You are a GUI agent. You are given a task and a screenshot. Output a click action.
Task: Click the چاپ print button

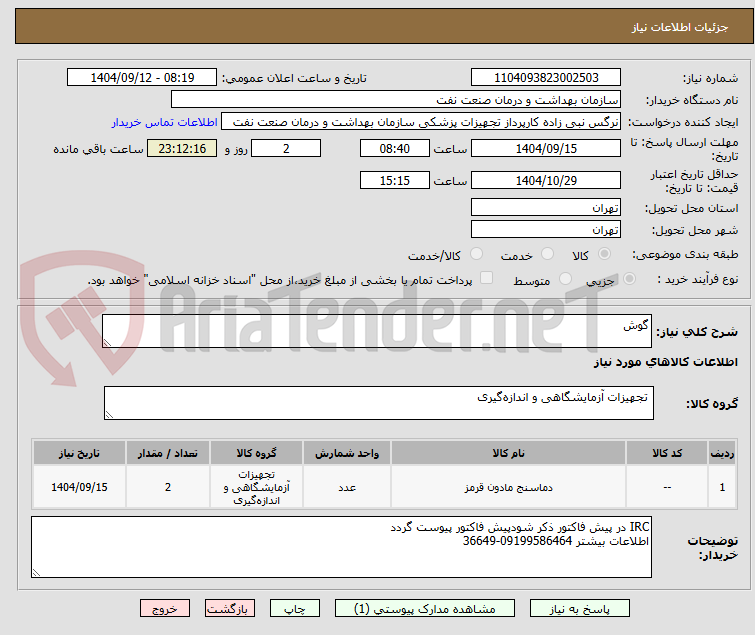click(295, 609)
